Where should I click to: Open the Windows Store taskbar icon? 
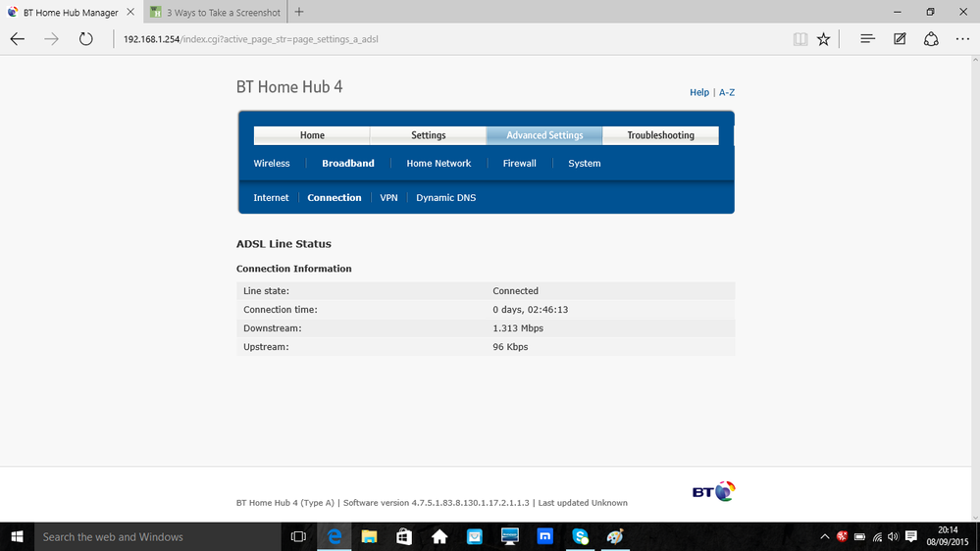point(404,536)
